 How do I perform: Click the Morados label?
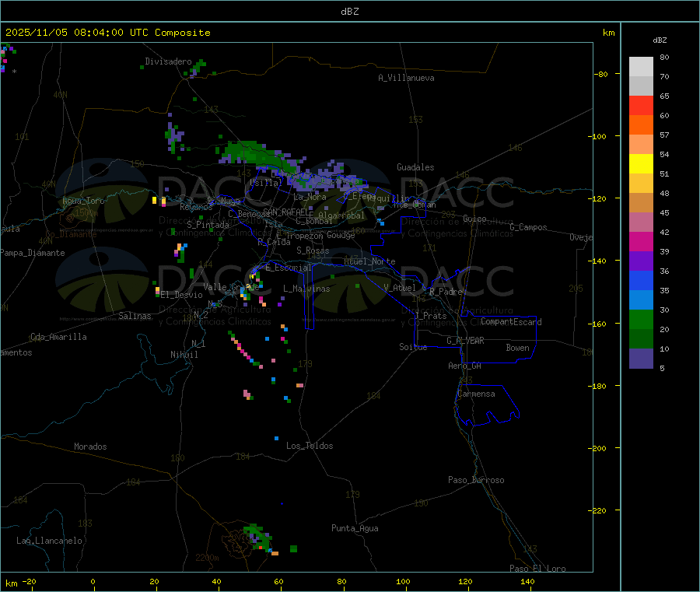click(x=90, y=447)
